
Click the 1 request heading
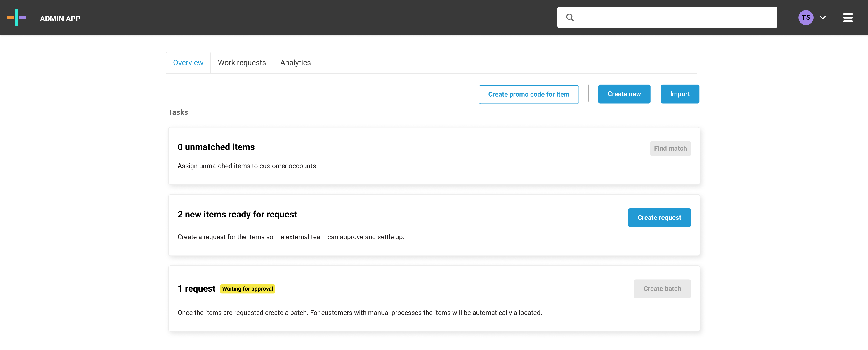click(x=196, y=289)
